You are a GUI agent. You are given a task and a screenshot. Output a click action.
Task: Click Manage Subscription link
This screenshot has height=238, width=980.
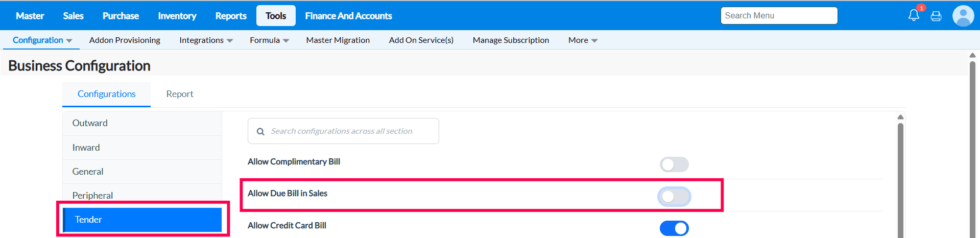[x=511, y=40]
